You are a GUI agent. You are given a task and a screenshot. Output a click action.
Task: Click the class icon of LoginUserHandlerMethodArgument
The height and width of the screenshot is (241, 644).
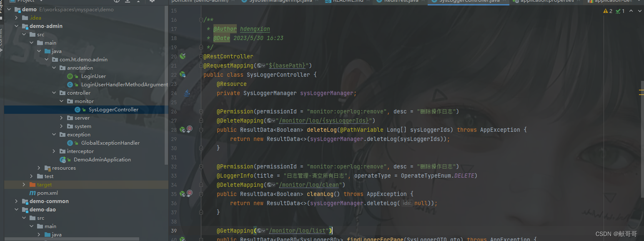coord(70,85)
